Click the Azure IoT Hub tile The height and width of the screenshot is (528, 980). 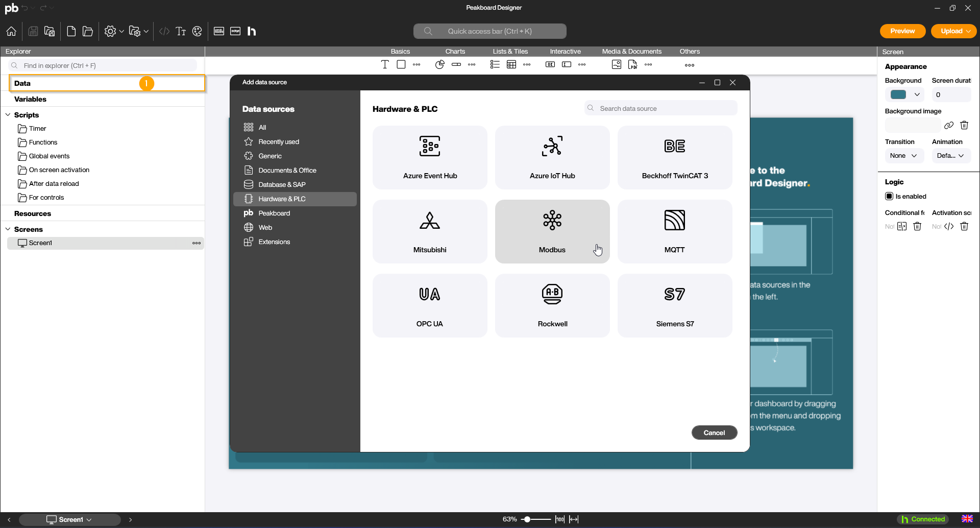pos(552,157)
